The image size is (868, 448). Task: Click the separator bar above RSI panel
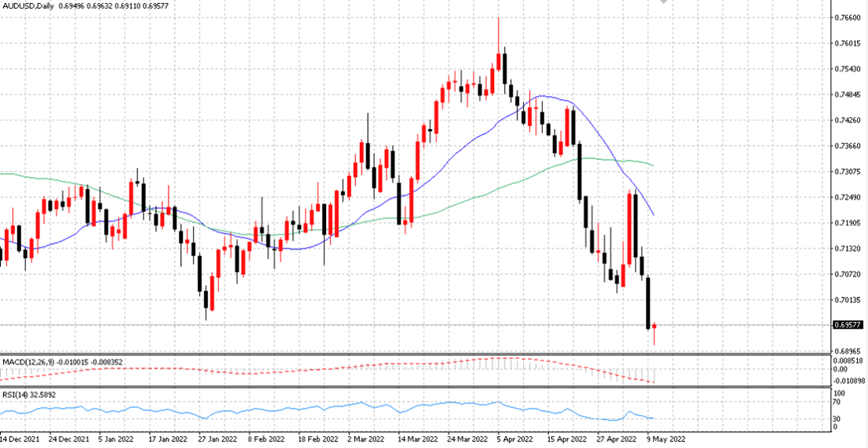click(x=415, y=387)
